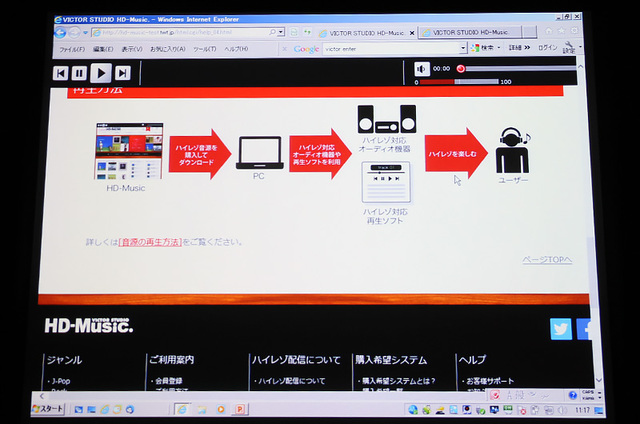Go back with the browser back arrow

(60, 33)
